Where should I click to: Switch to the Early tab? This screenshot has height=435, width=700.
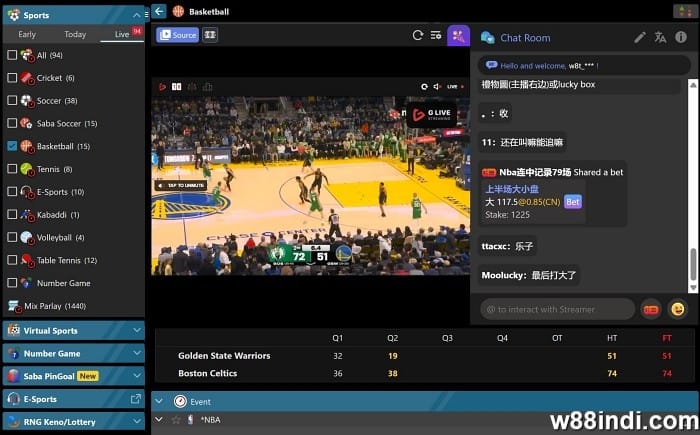pyautogui.click(x=27, y=34)
